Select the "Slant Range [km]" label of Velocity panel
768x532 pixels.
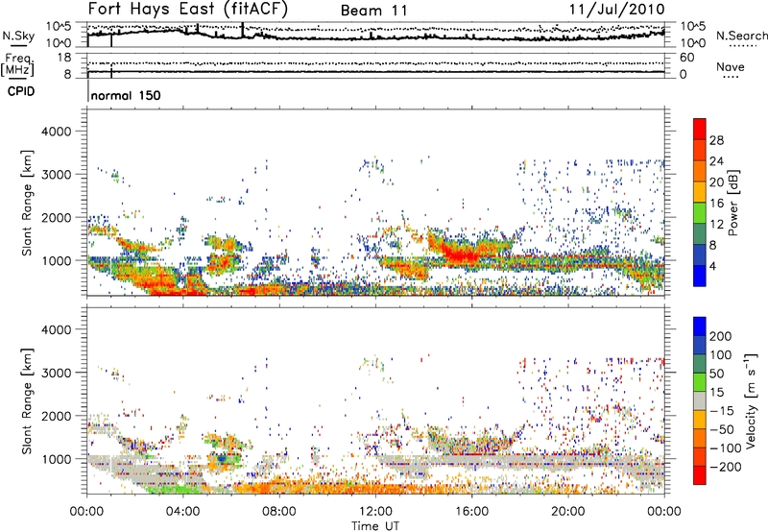pos(27,401)
